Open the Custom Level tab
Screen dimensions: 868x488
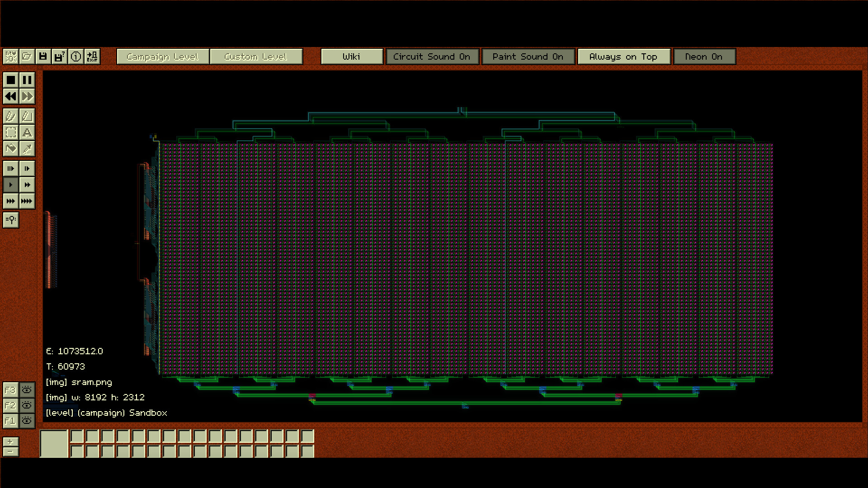(256, 56)
